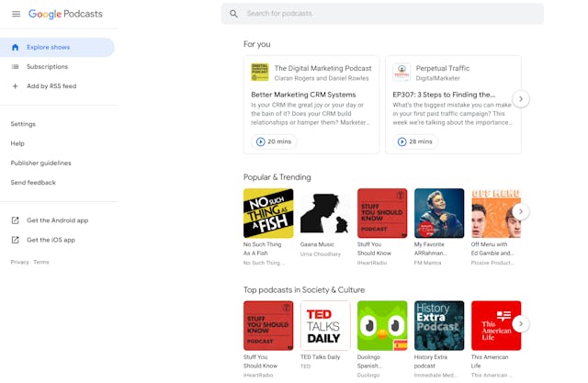This screenshot has width=588, height=383.
Task: Open Help in the sidebar
Action: 17,143
